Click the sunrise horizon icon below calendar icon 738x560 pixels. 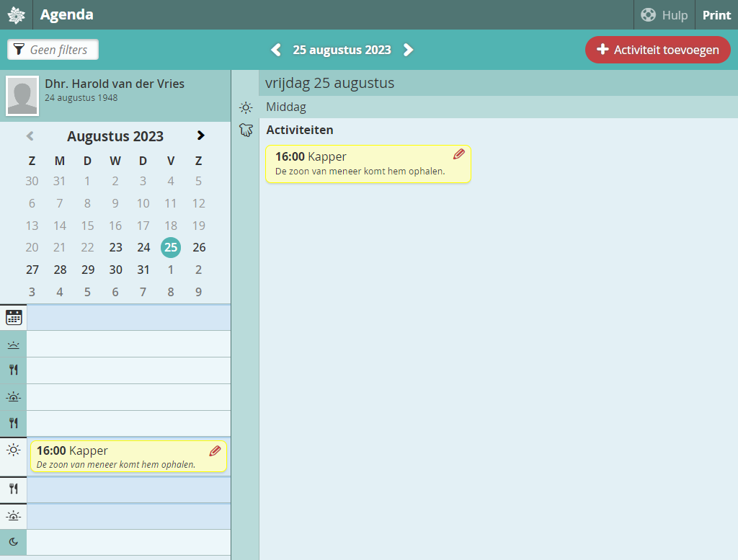point(14,345)
